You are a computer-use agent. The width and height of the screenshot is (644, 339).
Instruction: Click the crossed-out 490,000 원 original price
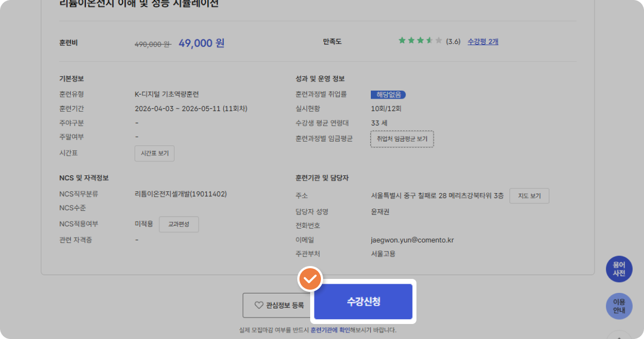[x=152, y=44]
